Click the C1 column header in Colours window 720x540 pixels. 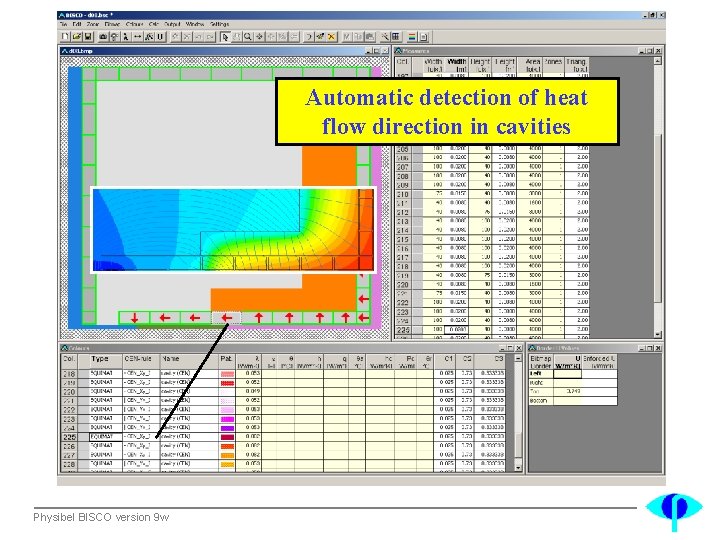point(444,361)
